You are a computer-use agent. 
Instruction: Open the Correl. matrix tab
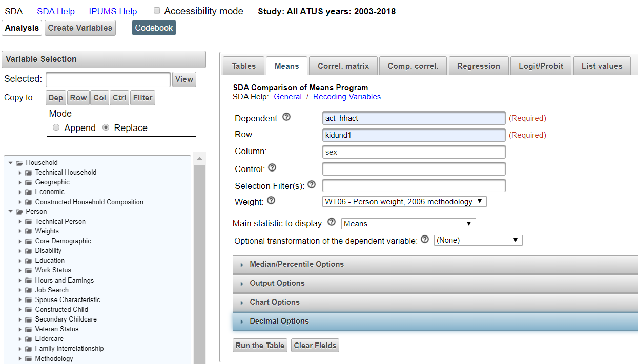pyautogui.click(x=343, y=66)
